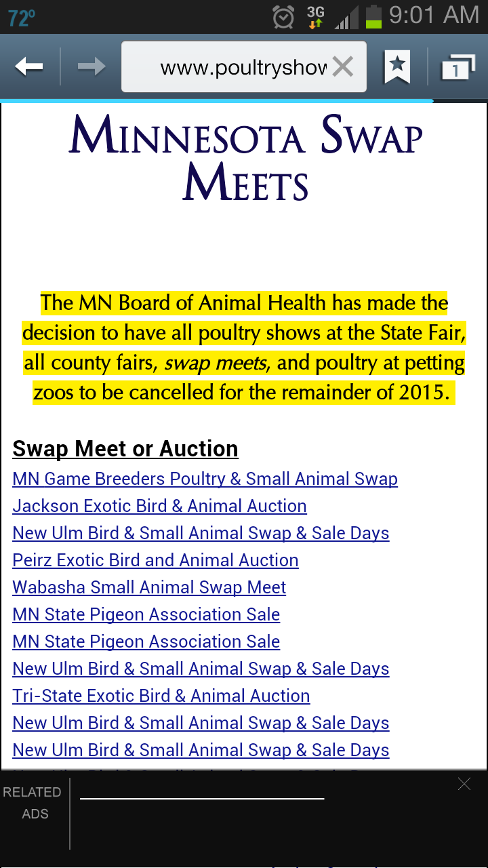
Task: Open Tri-State Exotic Bird & Animal Auction
Action: click(x=161, y=696)
